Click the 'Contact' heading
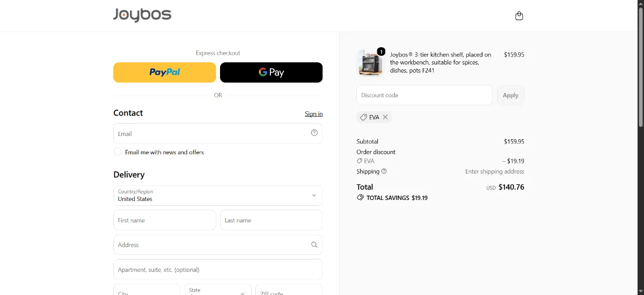Viewport: 644px width, 295px height. click(x=128, y=113)
